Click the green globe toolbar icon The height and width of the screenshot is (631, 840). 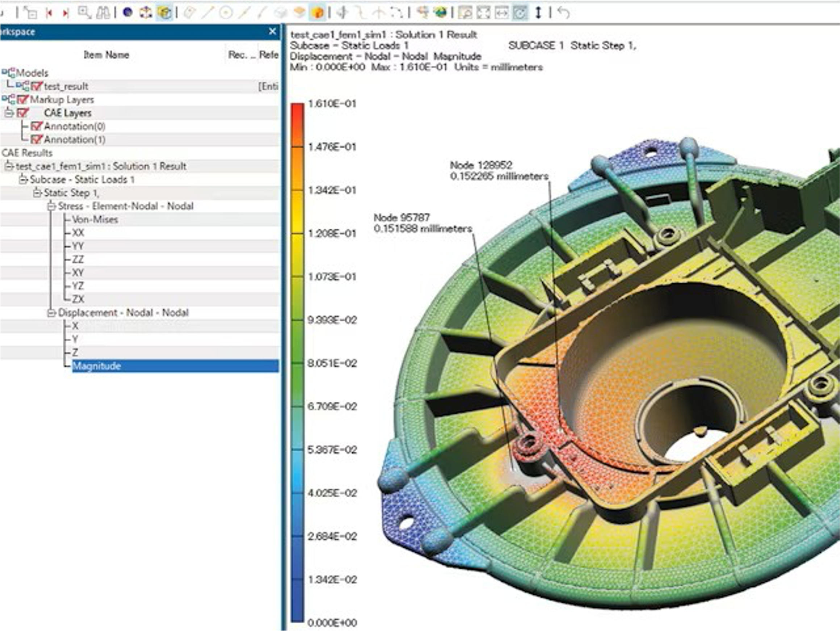coord(440,13)
